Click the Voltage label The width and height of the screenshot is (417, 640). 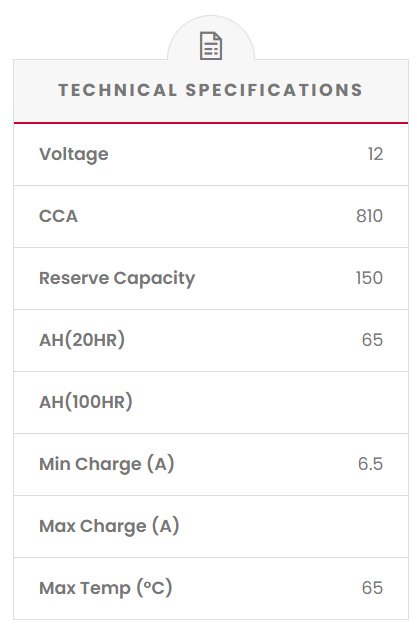pyautogui.click(x=74, y=154)
